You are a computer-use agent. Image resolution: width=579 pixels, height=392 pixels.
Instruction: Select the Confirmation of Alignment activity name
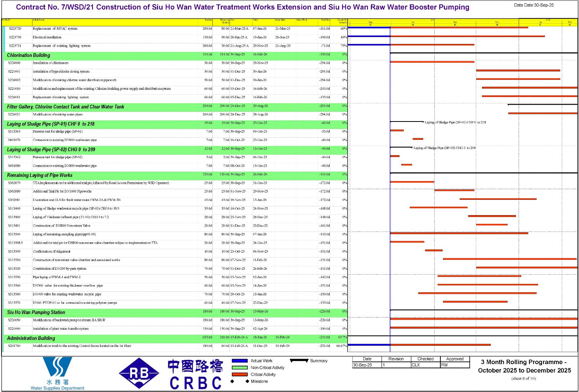click(x=52, y=251)
